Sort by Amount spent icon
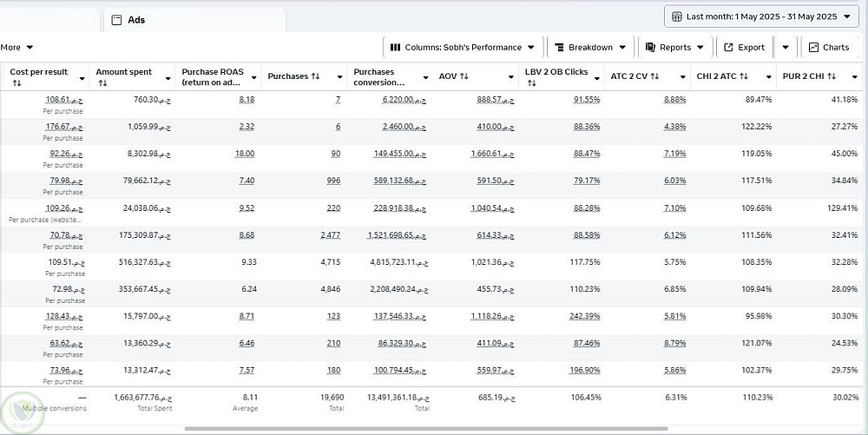Image resolution: width=868 pixels, height=435 pixels. coord(102,83)
